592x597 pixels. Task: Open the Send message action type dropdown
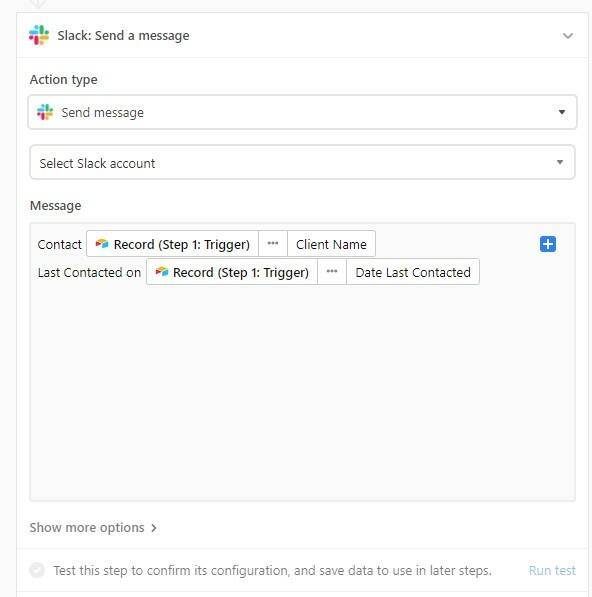coord(302,112)
